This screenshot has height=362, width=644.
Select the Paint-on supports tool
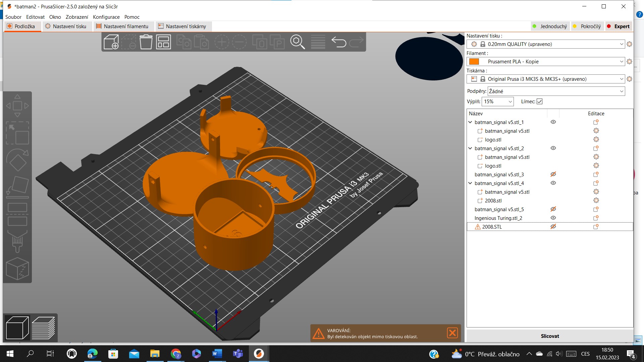[17, 241]
